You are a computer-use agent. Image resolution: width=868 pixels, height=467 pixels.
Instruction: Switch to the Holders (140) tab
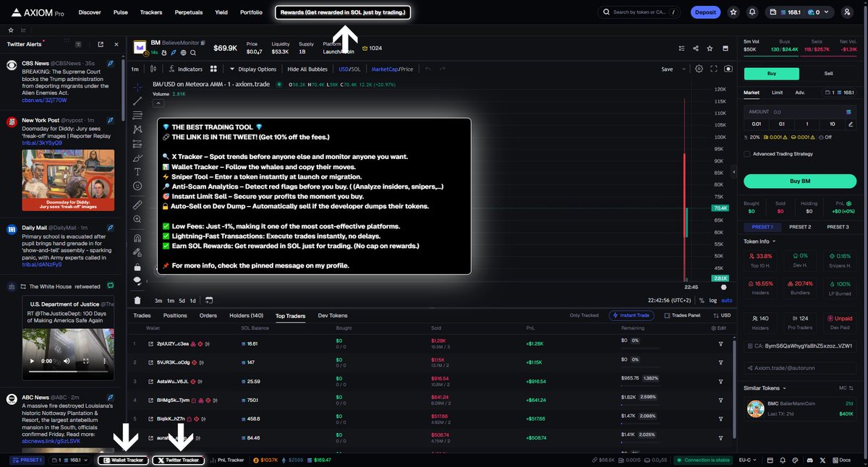coord(247,316)
